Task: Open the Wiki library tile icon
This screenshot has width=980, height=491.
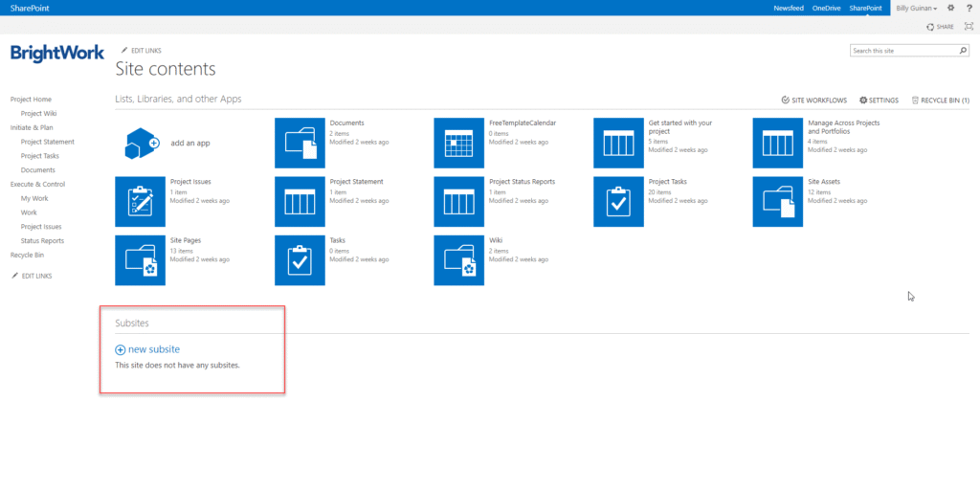Action: pyautogui.click(x=459, y=260)
